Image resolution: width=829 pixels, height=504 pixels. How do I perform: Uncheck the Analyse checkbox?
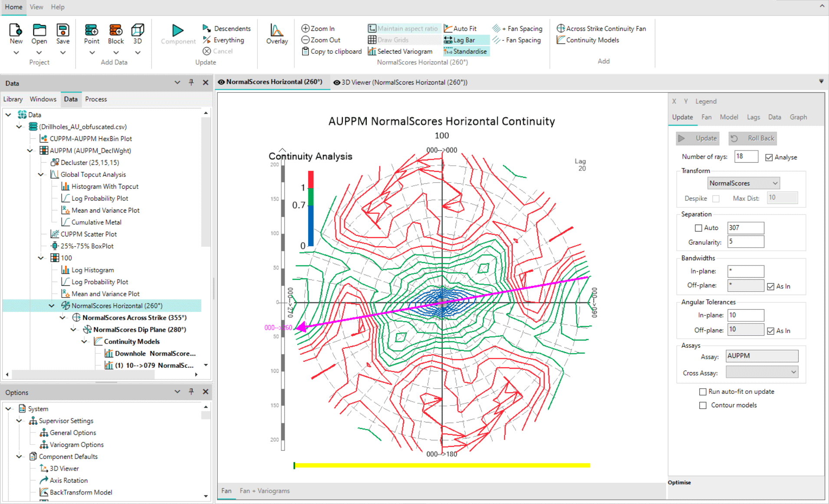769,157
